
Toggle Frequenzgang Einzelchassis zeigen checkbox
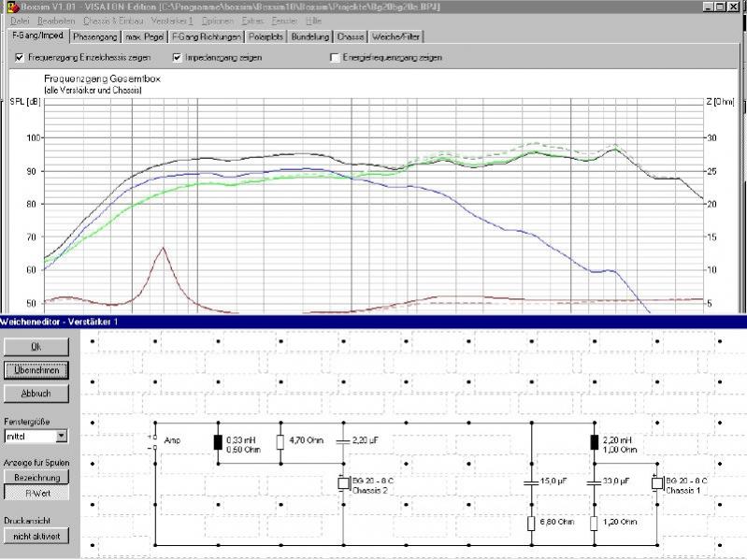click(21, 58)
